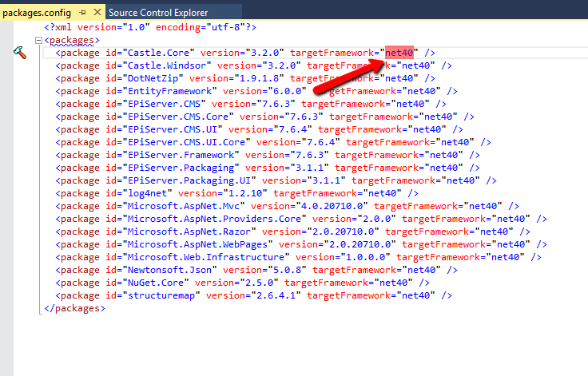The height and width of the screenshot is (376, 588).
Task: Click the Castle.Core package id
Action: tap(159, 53)
